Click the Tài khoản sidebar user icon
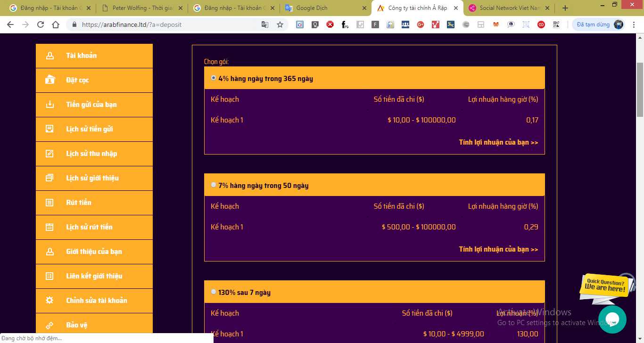The height and width of the screenshot is (343, 644). (x=50, y=56)
